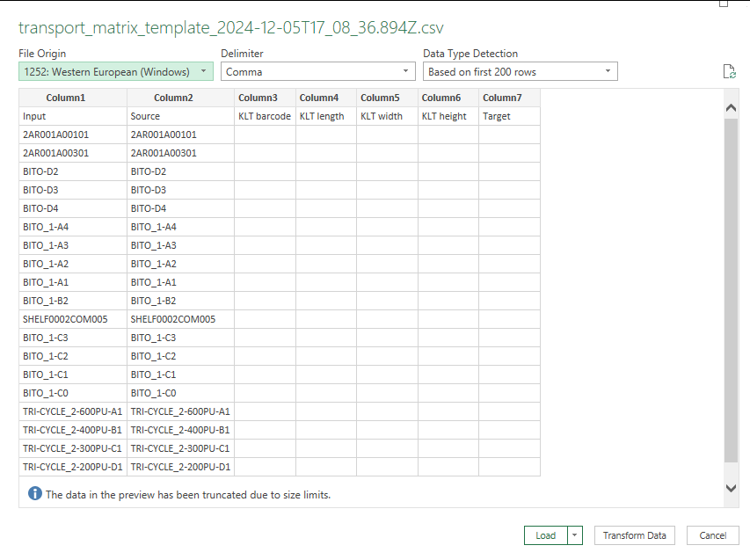Click the TRI-CYCLE_2-600PU-A1 cell in Column1

click(x=73, y=411)
